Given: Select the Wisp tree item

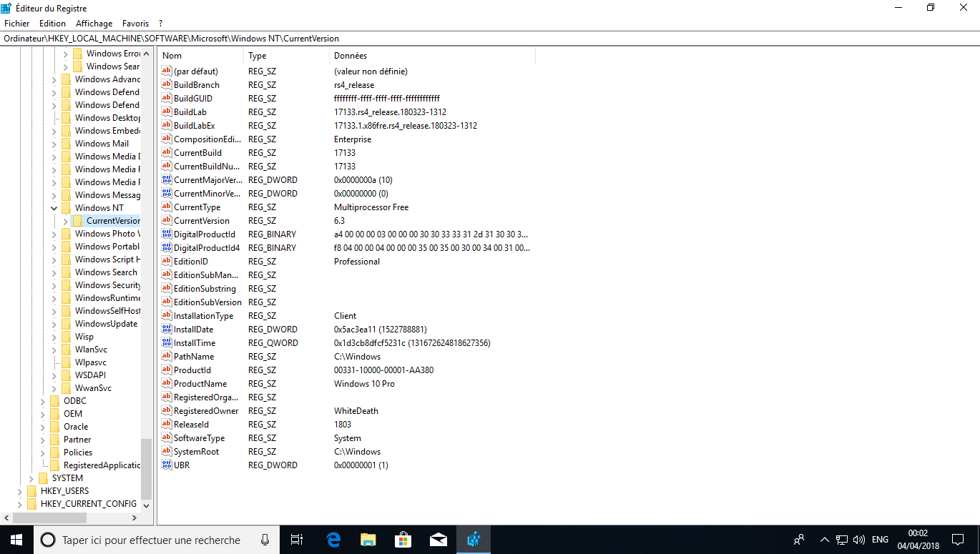Looking at the screenshot, I should pyautogui.click(x=84, y=337).
